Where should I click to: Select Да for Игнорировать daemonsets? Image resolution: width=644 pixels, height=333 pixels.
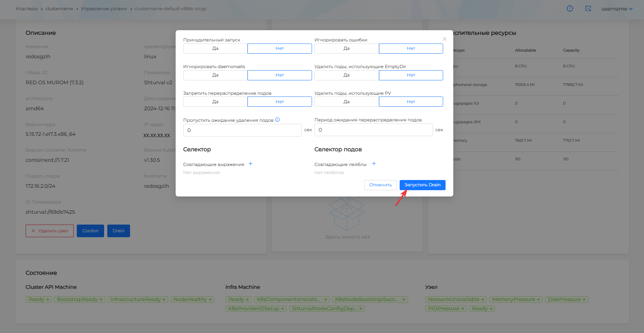(215, 75)
